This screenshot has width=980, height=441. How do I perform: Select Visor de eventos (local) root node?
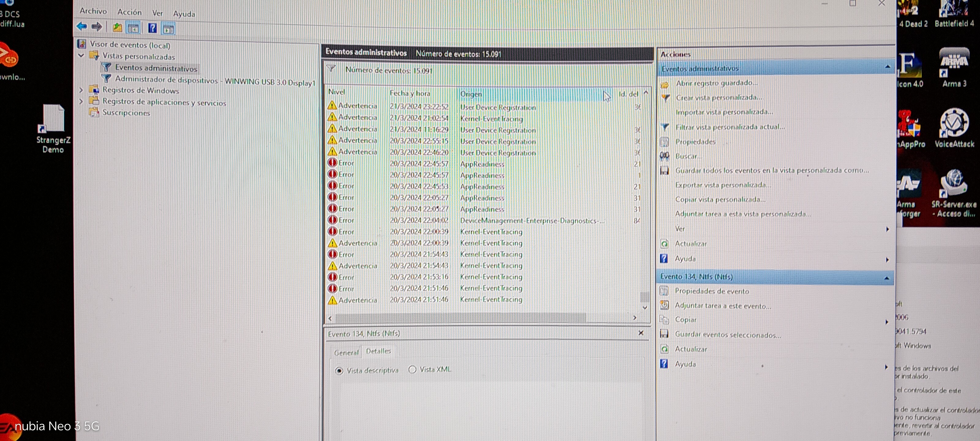[x=130, y=44]
